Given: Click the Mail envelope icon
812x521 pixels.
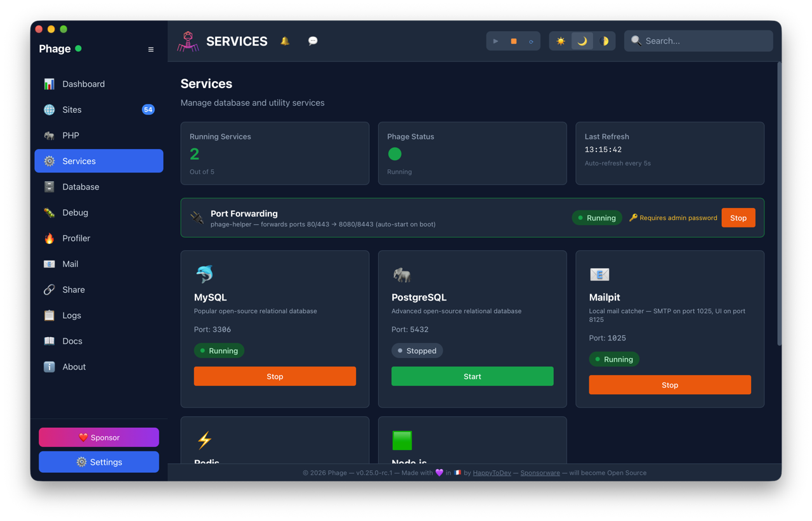Looking at the screenshot, I should tap(49, 264).
